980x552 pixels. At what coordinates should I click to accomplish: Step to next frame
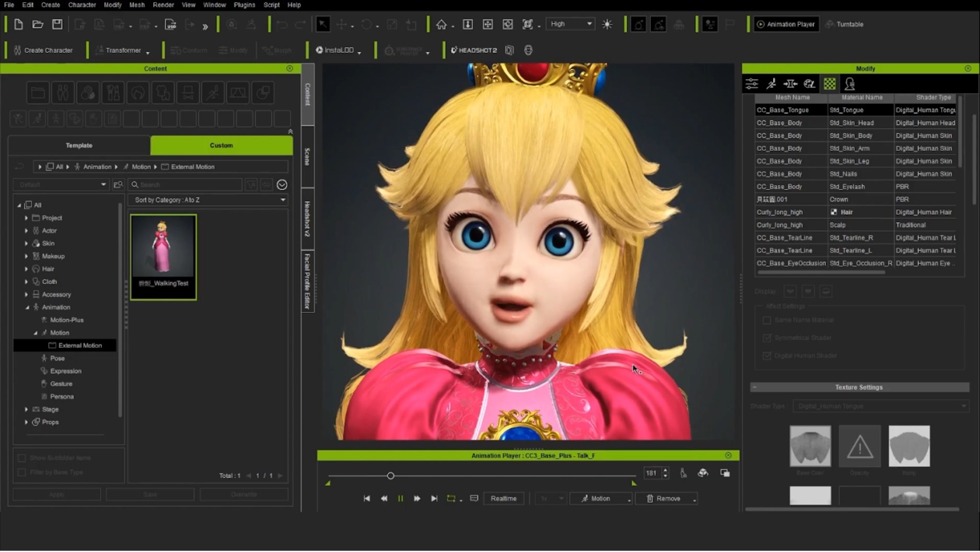point(417,499)
